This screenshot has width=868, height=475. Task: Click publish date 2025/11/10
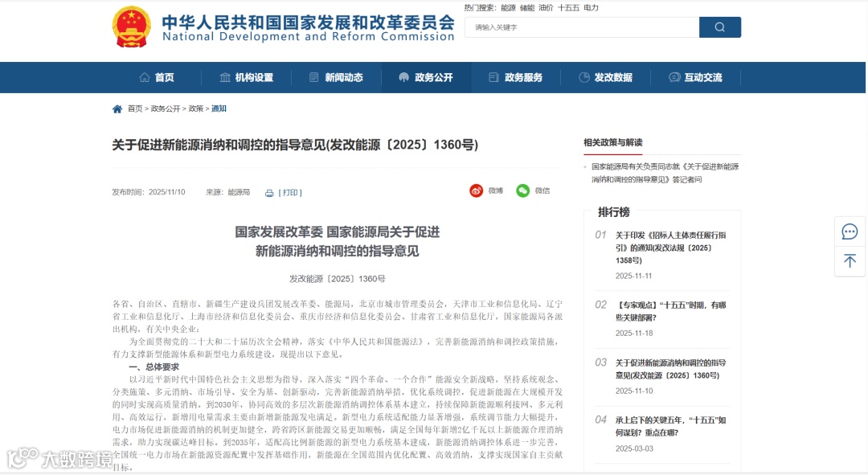[166, 192]
